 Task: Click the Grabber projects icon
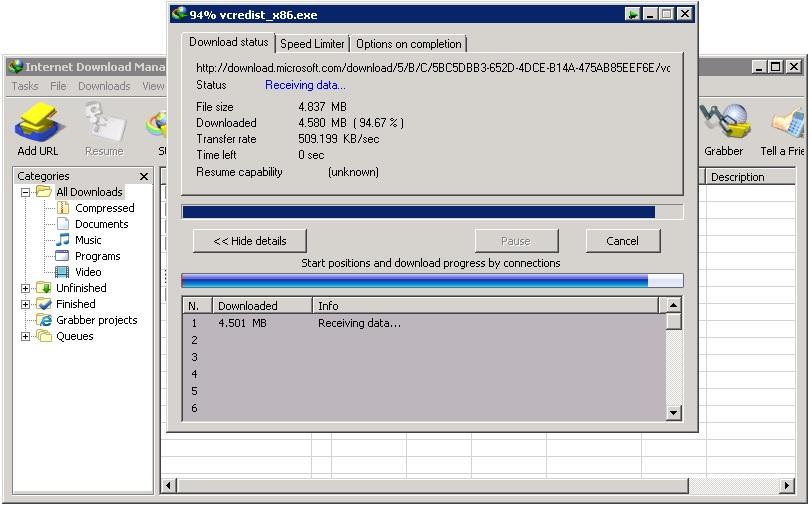coord(44,320)
